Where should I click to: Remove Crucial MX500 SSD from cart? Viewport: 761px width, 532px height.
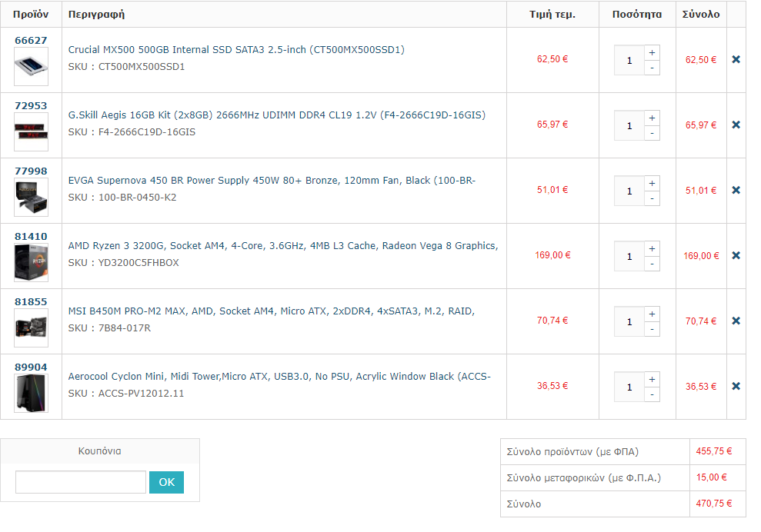pos(736,59)
